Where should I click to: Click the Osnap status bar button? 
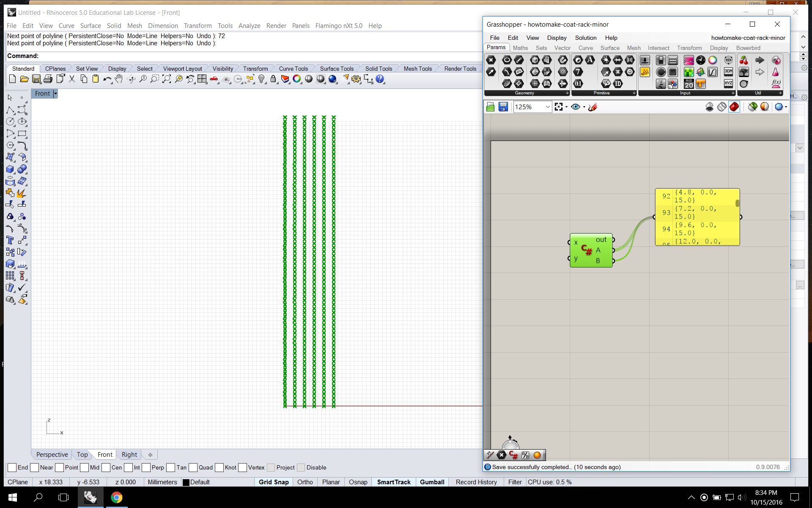[358, 482]
